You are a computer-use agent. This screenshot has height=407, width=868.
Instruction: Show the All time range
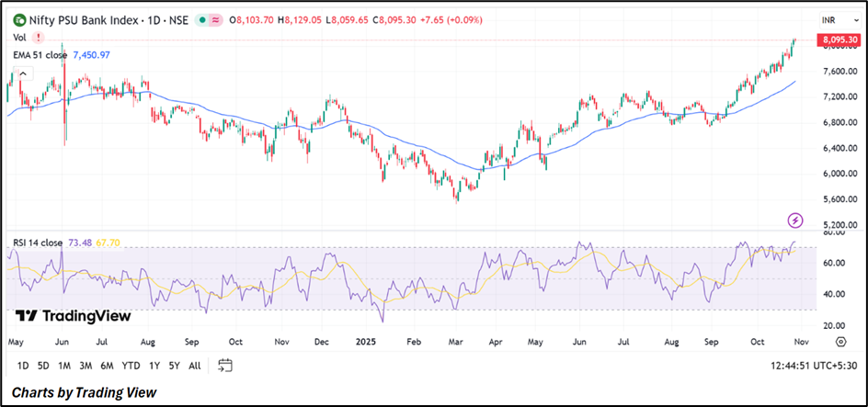[194, 366]
